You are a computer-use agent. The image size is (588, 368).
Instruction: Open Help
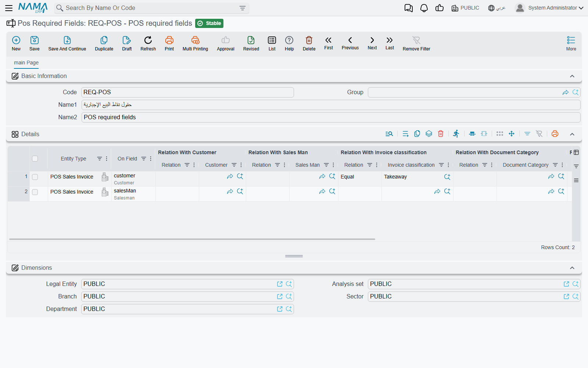click(x=289, y=43)
